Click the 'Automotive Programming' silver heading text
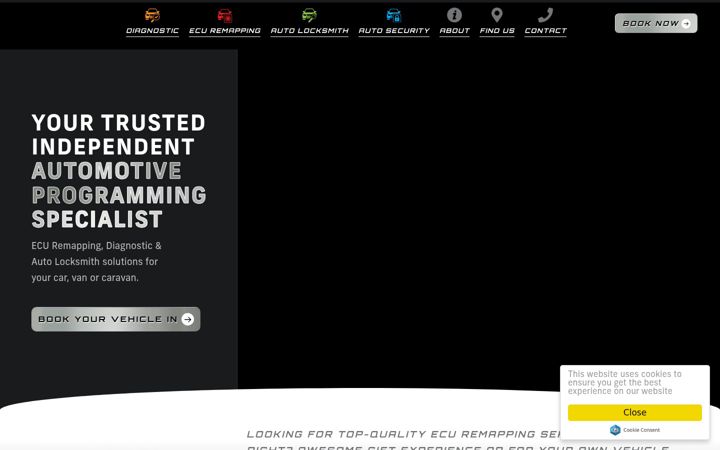This screenshot has width=720, height=450. pyautogui.click(x=119, y=183)
